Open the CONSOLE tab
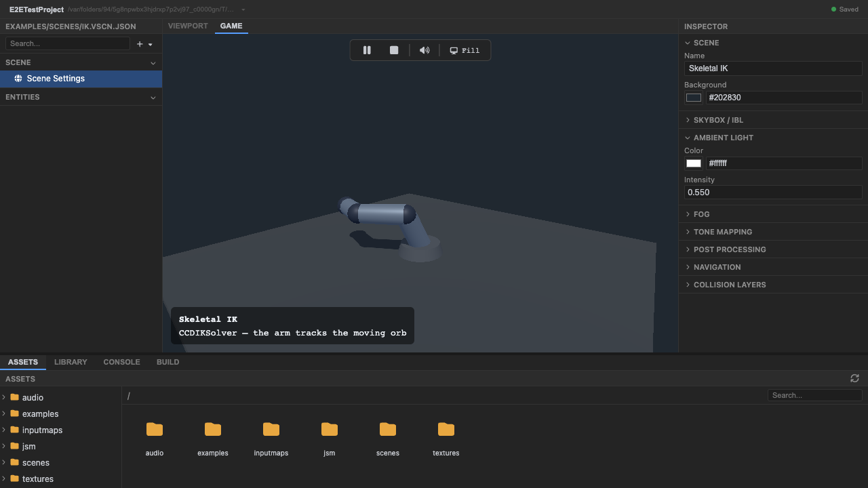Screen dimensions: 868x488 pos(121,362)
